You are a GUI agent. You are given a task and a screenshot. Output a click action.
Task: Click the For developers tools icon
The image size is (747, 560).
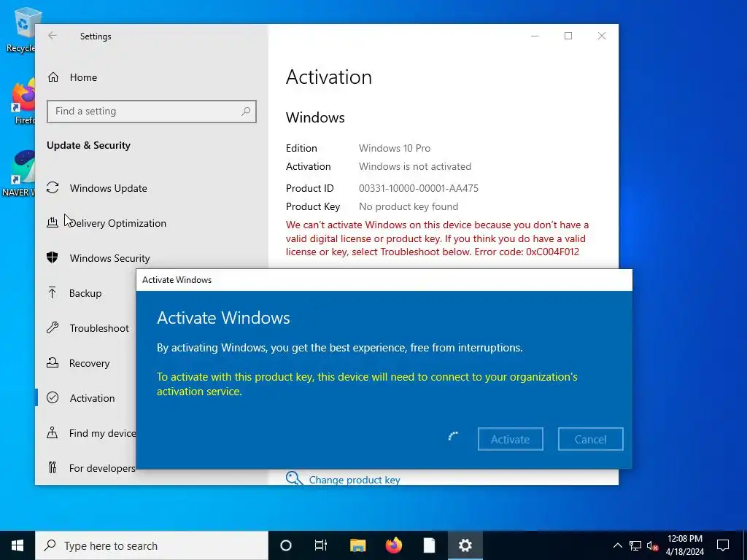pos(53,467)
